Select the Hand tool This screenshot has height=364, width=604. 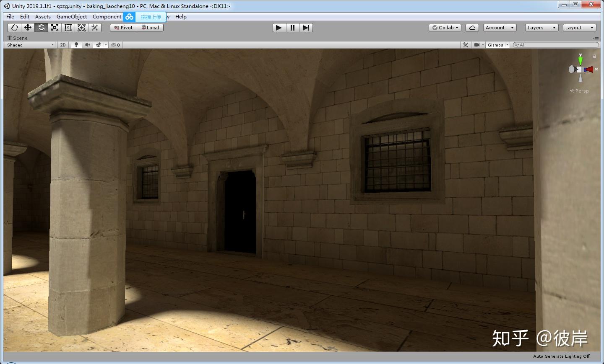14,28
